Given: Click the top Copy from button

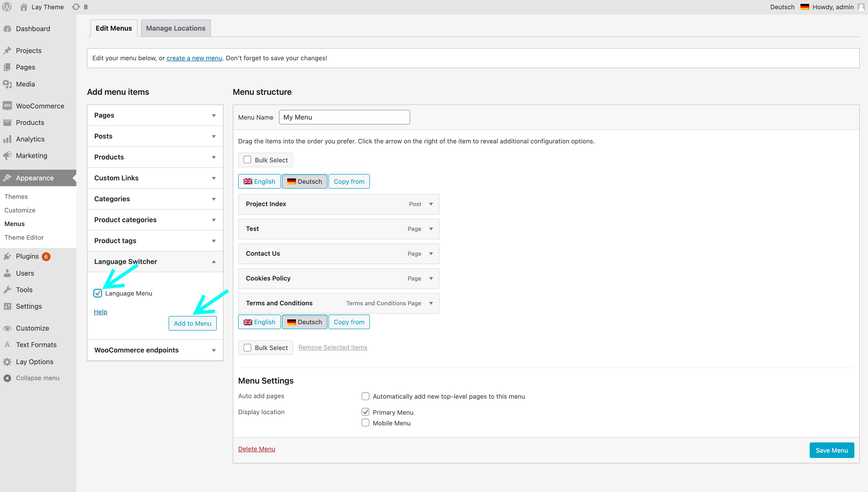Looking at the screenshot, I should (349, 181).
